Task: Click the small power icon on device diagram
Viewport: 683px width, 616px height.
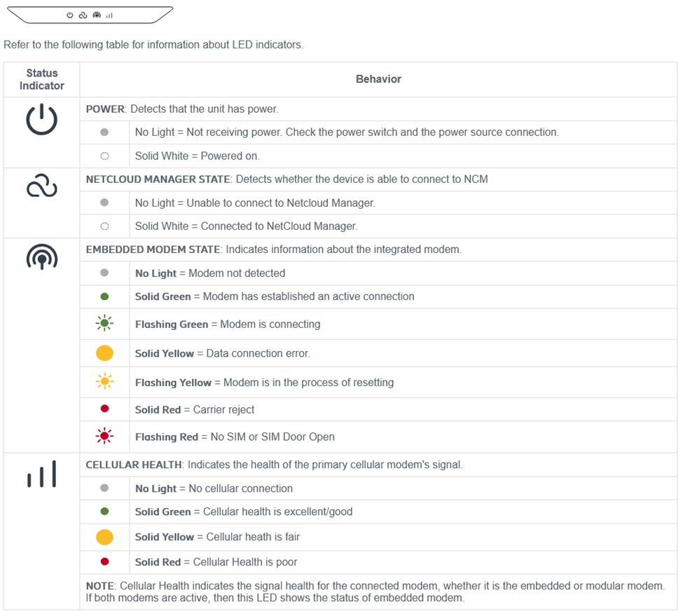Action: pyautogui.click(x=70, y=15)
